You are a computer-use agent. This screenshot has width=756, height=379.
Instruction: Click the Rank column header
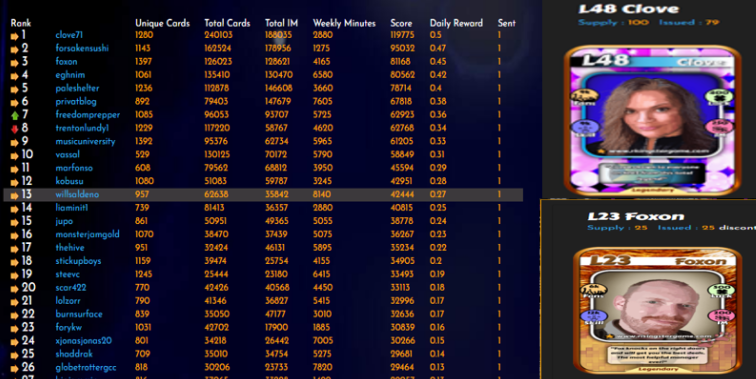[x=21, y=23]
